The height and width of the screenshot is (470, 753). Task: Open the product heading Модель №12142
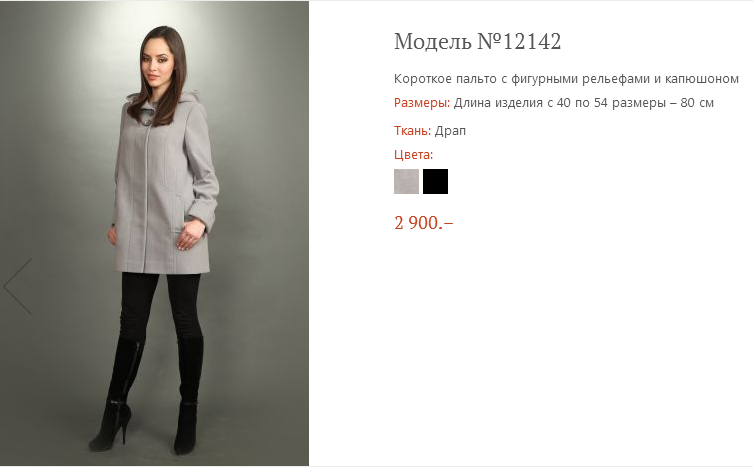[x=477, y=41]
